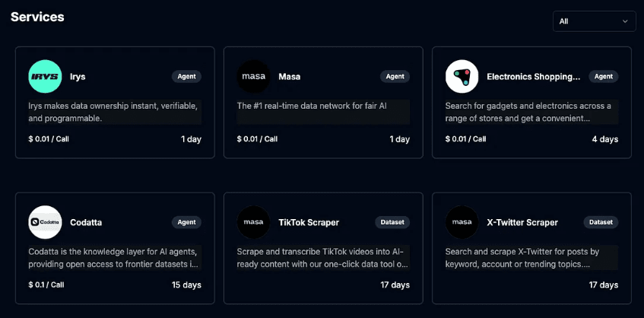The image size is (644, 318).
Task: Click '1 day' on the Masa card
Action: point(400,139)
